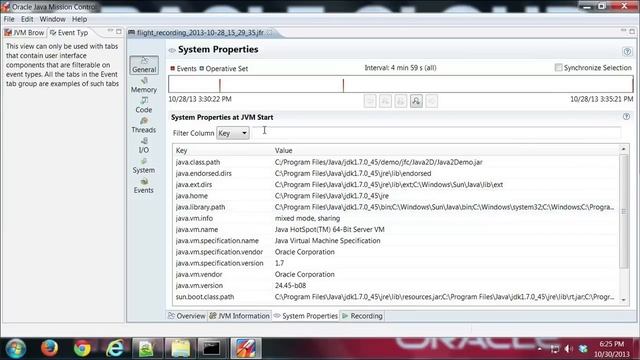Viewport: 640px width, 360px height.
Task: Launch Firefox from the taskbar
Action: 49,348
